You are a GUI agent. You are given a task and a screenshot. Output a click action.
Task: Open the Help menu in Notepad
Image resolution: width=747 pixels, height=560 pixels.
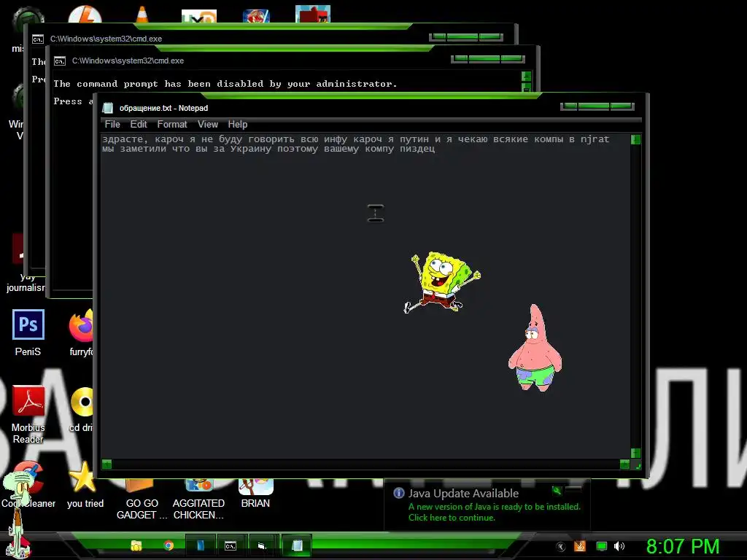click(x=237, y=124)
